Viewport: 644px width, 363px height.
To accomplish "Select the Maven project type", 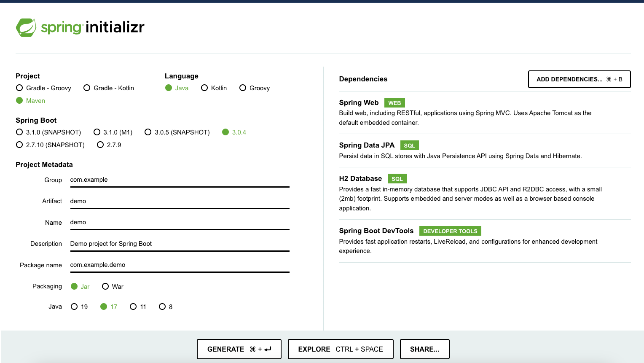I will click(19, 100).
